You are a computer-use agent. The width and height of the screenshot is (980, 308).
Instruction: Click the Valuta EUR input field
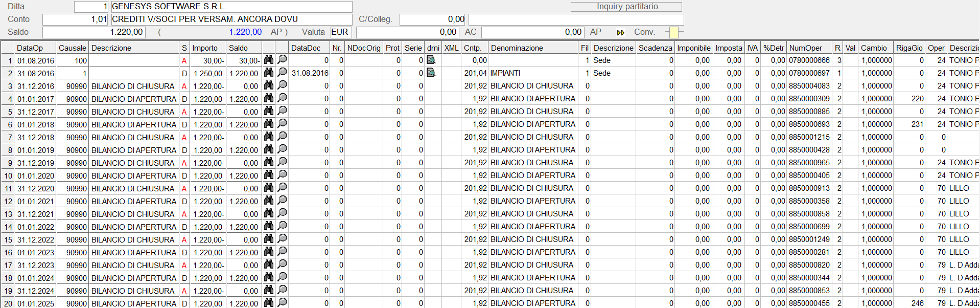click(x=341, y=32)
